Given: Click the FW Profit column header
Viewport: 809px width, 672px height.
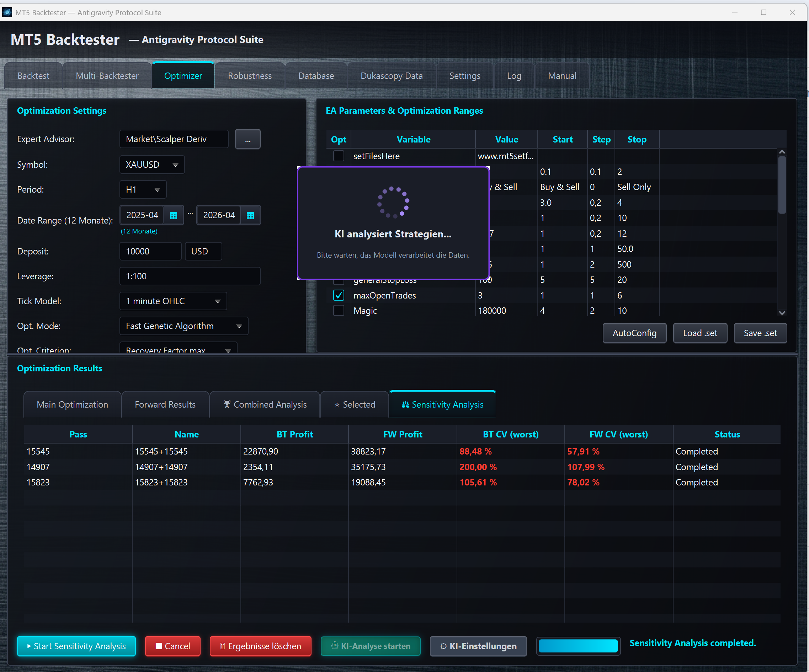Looking at the screenshot, I should tap(403, 434).
